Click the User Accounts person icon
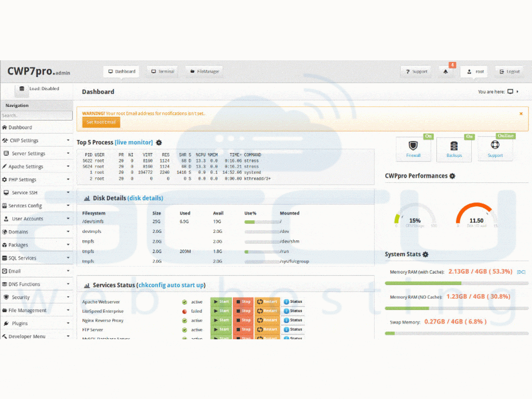 (6, 219)
